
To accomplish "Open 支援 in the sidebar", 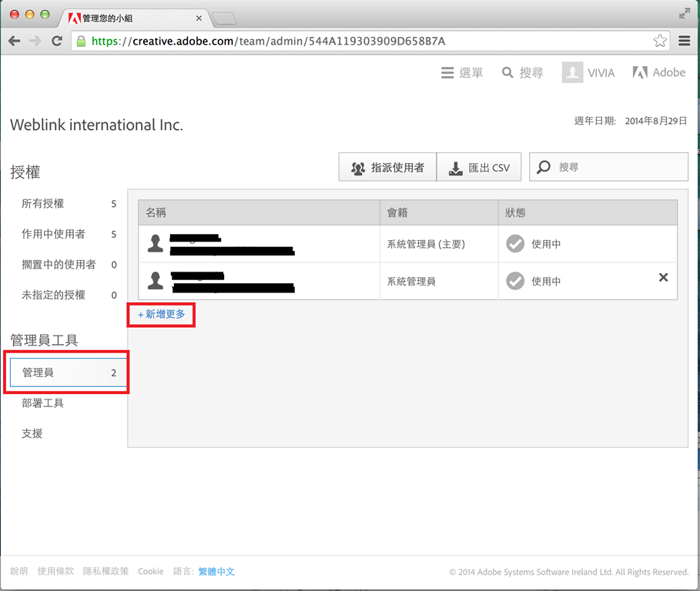I will [32, 433].
